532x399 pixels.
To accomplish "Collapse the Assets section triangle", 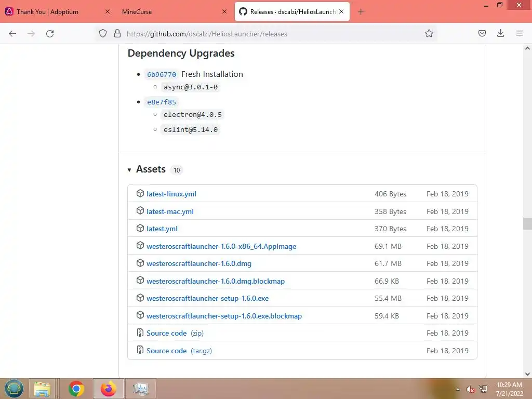I will [129, 170].
